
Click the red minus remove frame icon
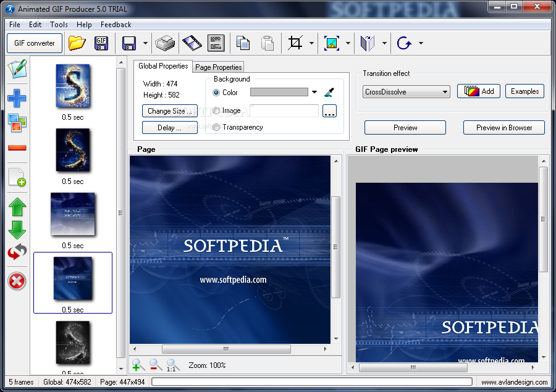[x=17, y=148]
